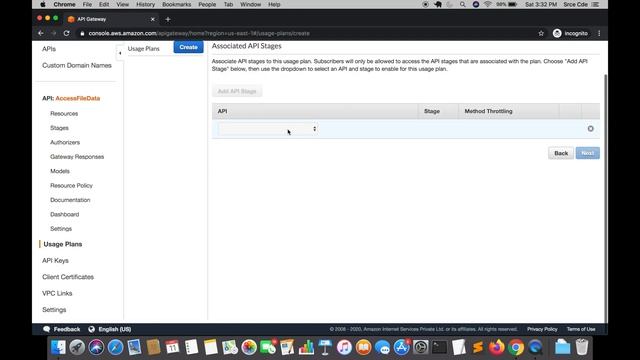Click the Wi-Fi status icon
The height and width of the screenshot is (360, 640).
pyautogui.click(x=487, y=4)
